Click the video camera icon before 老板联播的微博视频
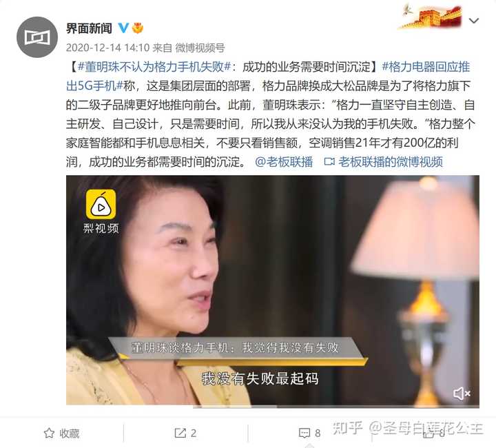 [x=329, y=162]
